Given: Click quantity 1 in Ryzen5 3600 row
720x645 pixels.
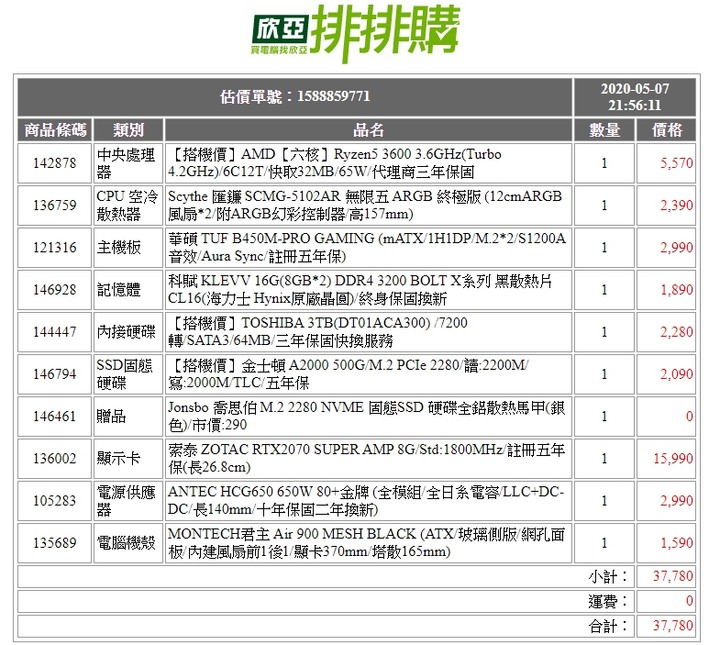Looking at the screenshot, I should 604,163.
